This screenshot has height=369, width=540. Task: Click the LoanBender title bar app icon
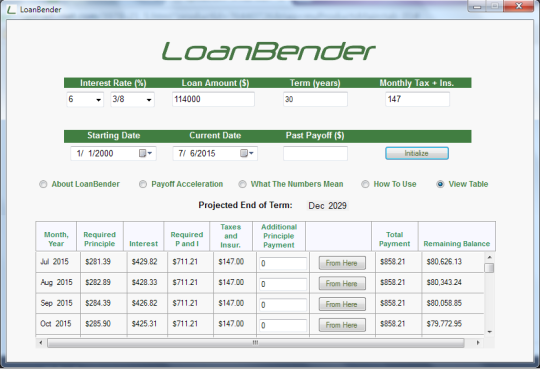[x=11, y=9]
